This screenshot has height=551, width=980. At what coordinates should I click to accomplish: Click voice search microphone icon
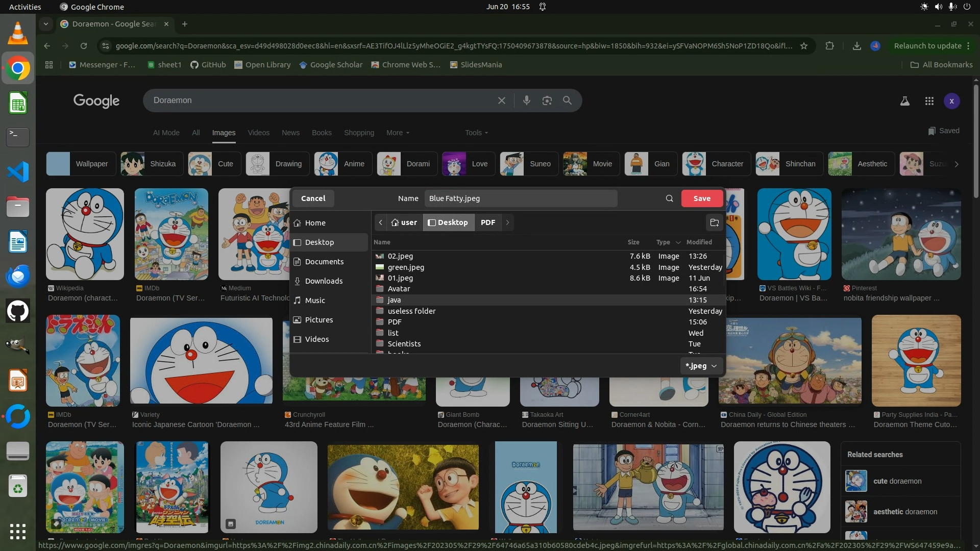[526, 101]
